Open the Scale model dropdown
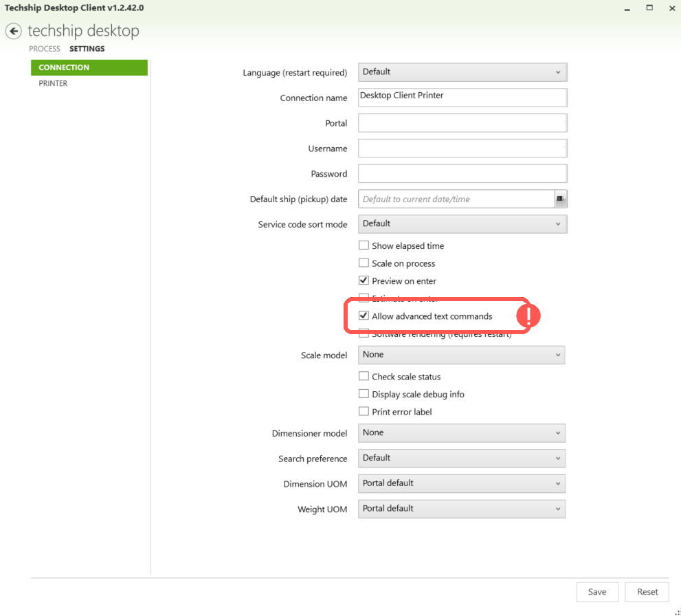 pos(462,355)
